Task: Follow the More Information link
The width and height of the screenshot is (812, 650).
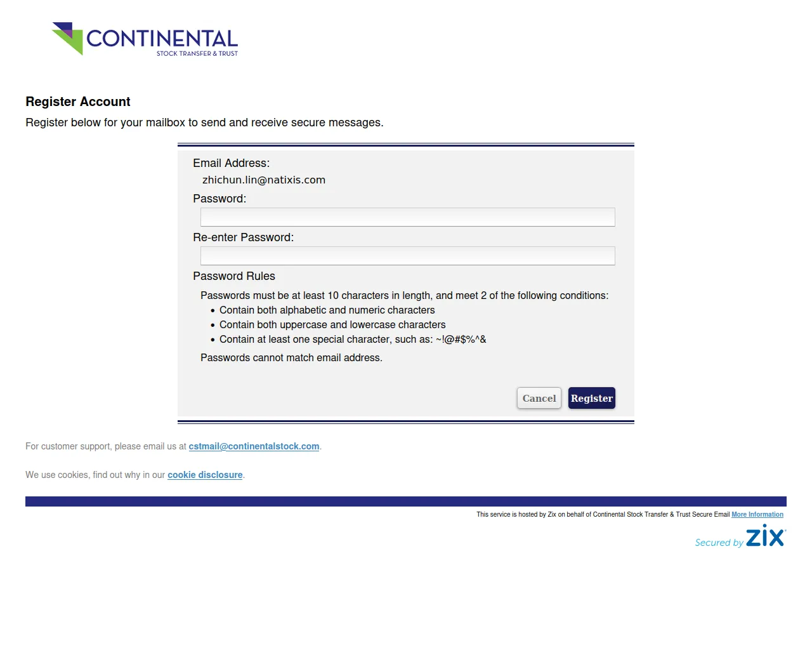Action: pyautogui.click(x=757, y=515)
